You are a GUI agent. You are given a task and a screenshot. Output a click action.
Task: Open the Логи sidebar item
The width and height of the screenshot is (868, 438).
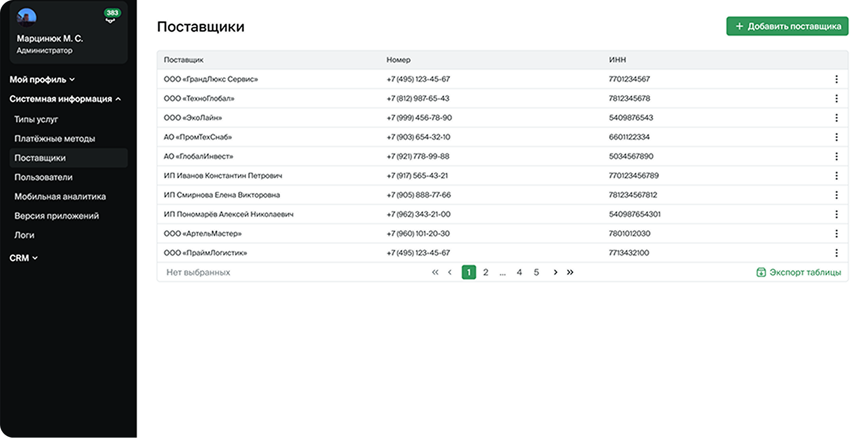(24, 235)
